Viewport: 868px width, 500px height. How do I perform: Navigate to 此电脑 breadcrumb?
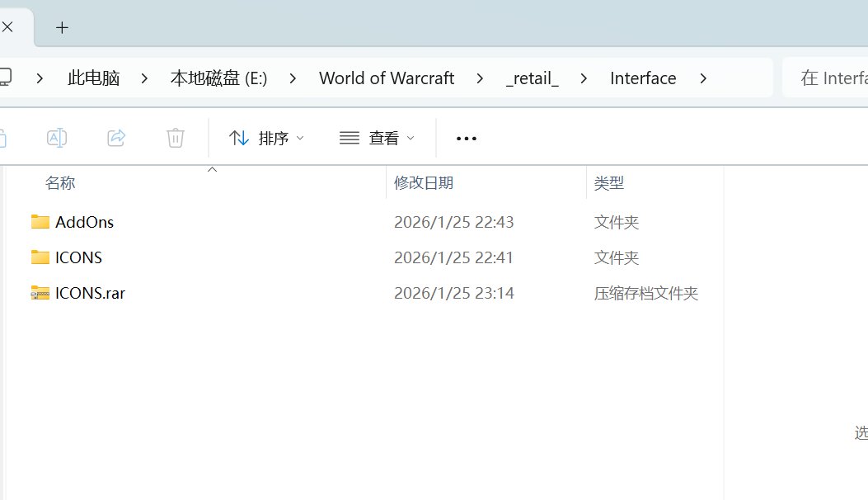coord(93,78)
